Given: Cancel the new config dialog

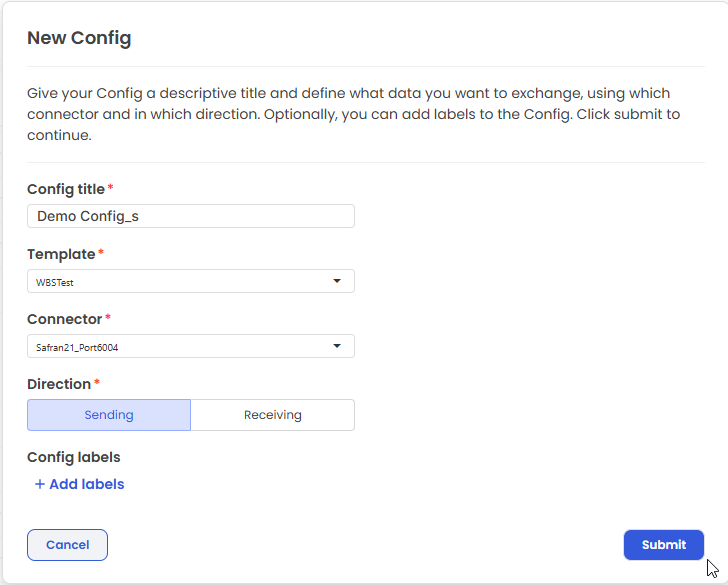Looking at the screenshot, I should tap(67, 545).
